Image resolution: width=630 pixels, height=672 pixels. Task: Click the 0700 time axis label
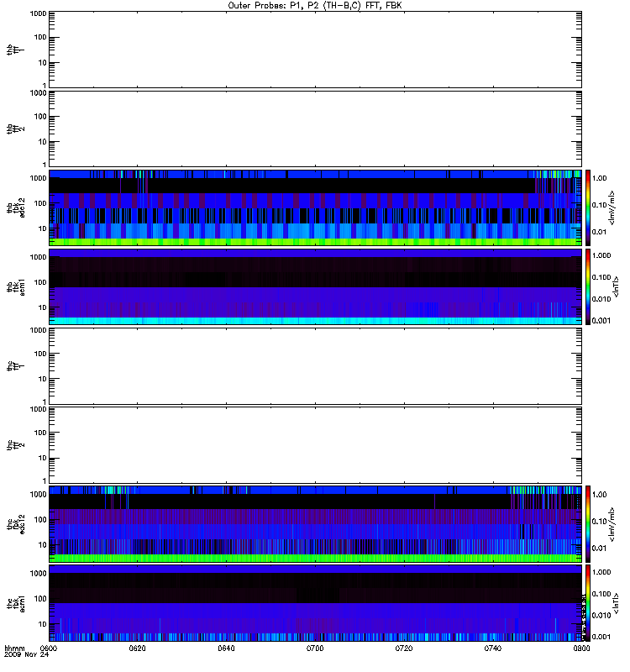(x=315, y=648)
